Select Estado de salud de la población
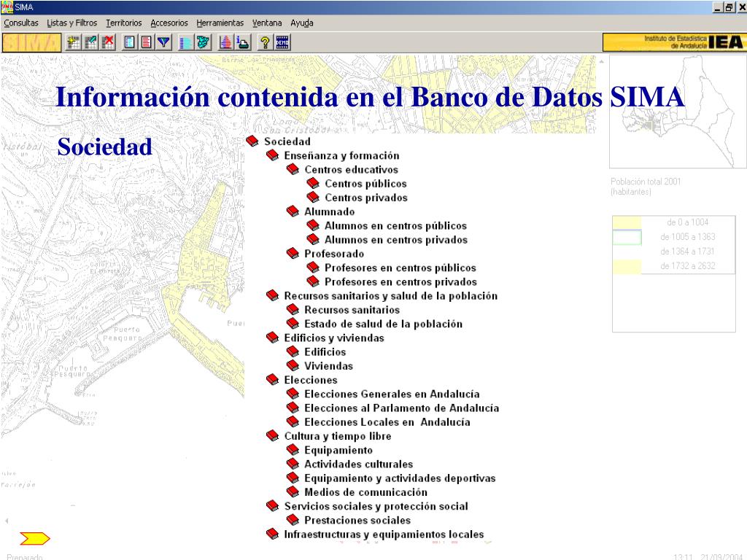This screenshot has height=560, width=747. coord(384,324)
